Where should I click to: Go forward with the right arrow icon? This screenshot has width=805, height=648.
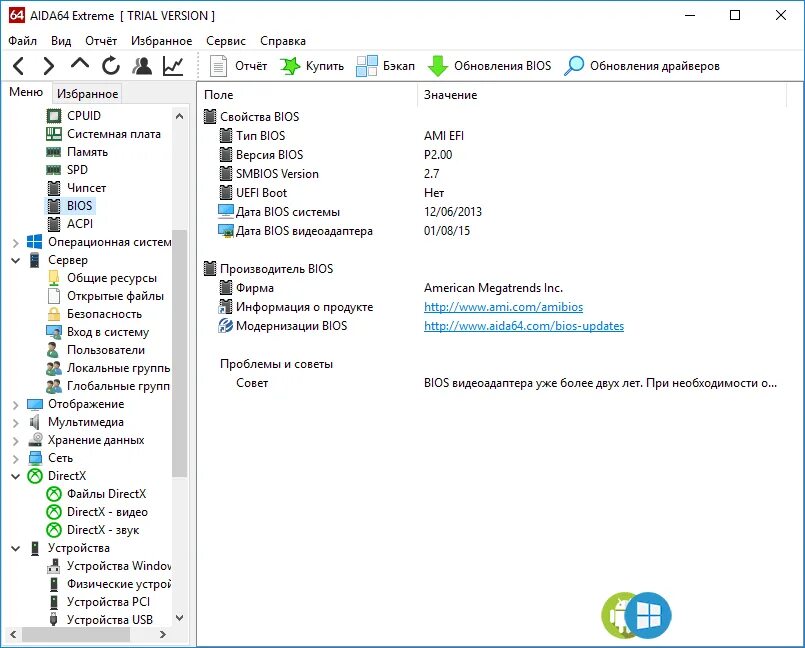(x=49, y=66)
